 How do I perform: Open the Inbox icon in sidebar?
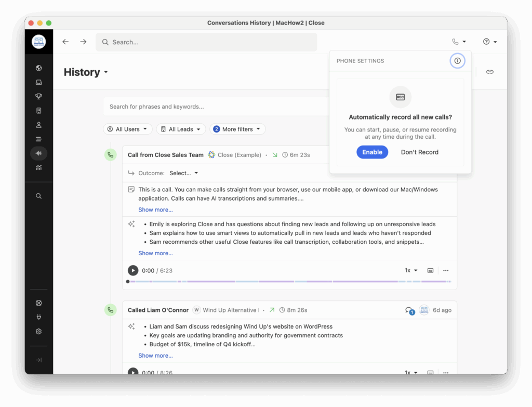click(39, 82)
